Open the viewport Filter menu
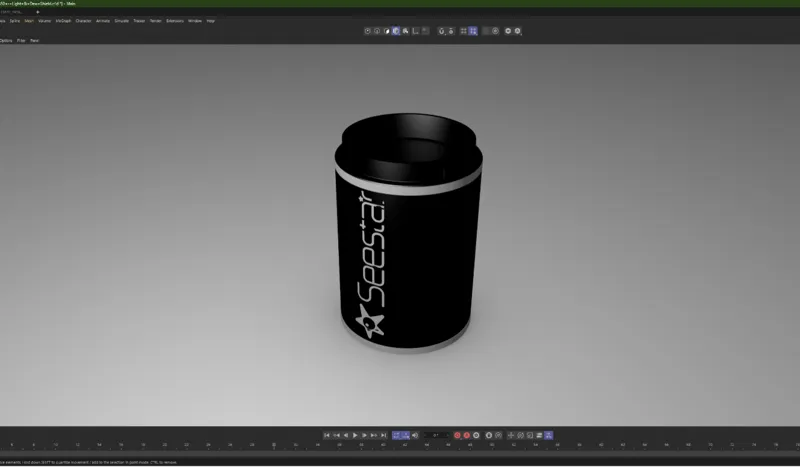Screen dimensions: 800x467 coord(21,40)
